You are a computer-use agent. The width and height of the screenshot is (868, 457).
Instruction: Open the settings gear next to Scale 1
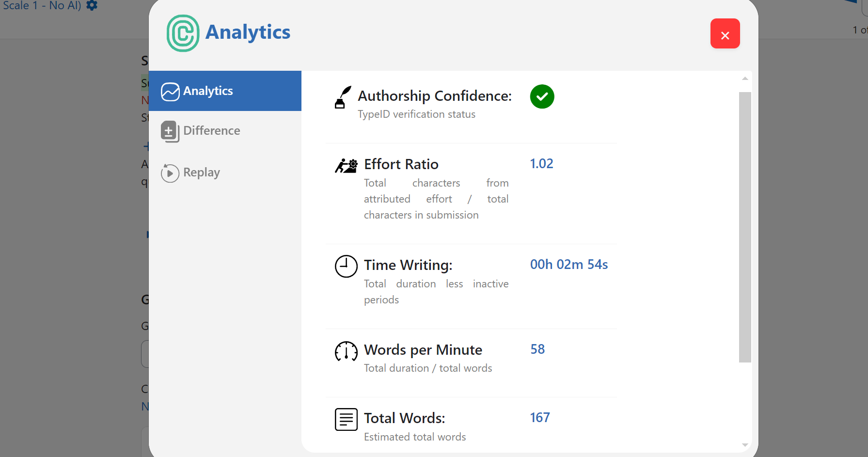(91, 5)
